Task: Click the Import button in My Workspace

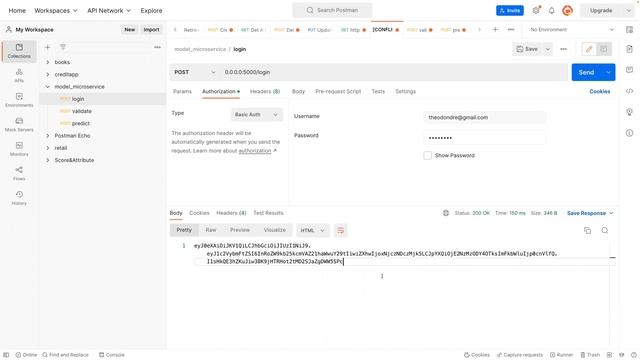Action: pos(151,29)
